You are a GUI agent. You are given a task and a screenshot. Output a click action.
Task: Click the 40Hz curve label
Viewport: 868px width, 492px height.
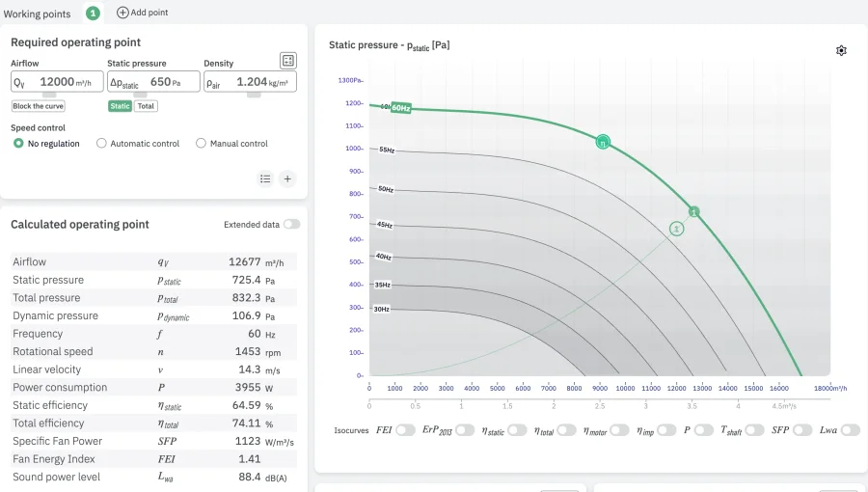(x=384, y=257)
